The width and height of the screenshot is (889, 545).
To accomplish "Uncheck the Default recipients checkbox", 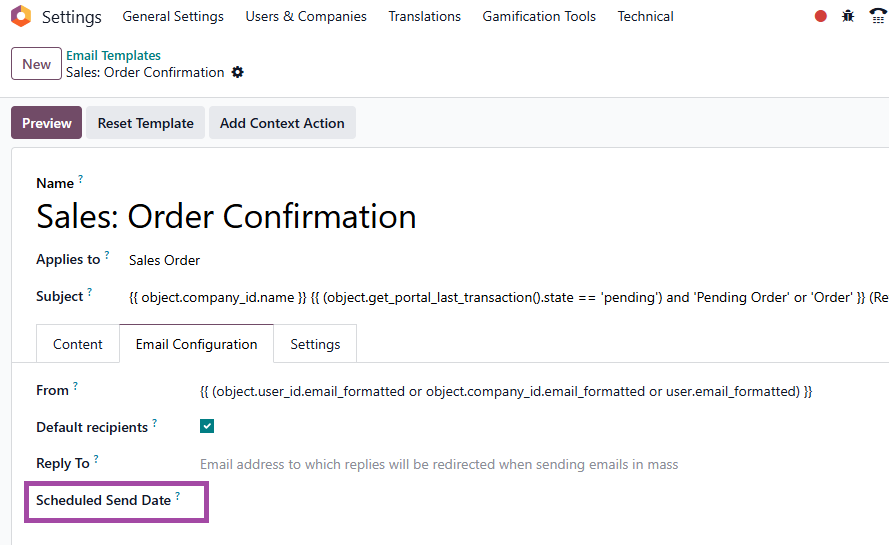I will coord(207,426).
